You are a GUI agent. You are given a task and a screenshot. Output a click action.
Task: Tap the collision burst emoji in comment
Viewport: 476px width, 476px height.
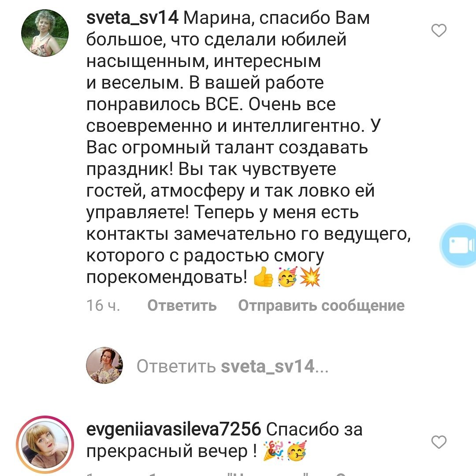[x=310, y=276]
